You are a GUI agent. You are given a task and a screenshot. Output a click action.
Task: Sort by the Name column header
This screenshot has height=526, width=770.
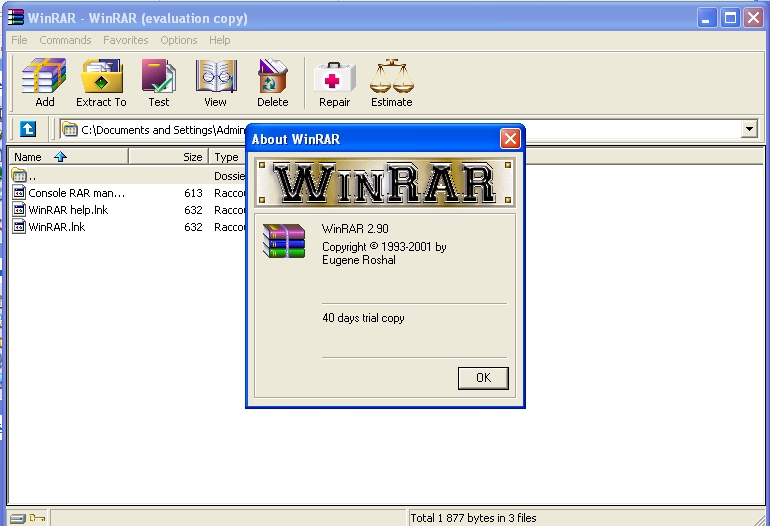pyautogui.click(x=68, y=157)
